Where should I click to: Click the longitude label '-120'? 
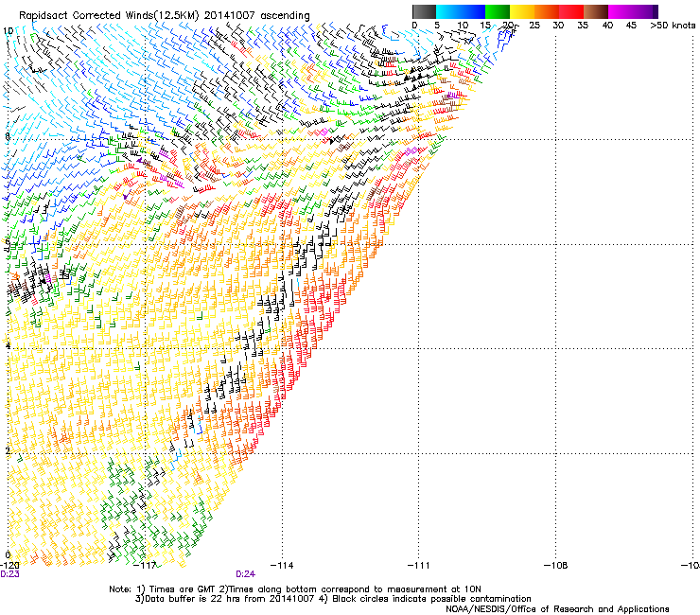[x=9, y=566]
